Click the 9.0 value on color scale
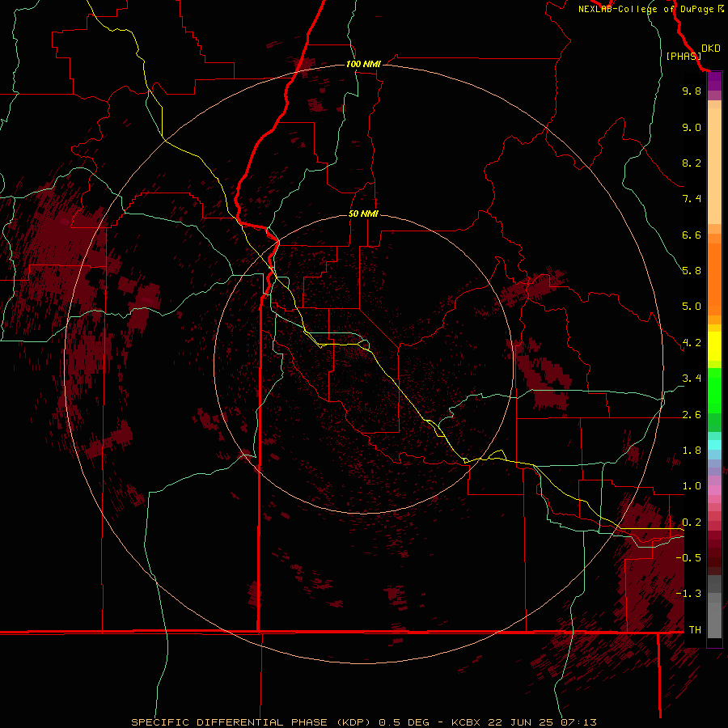 coord(692,127)
